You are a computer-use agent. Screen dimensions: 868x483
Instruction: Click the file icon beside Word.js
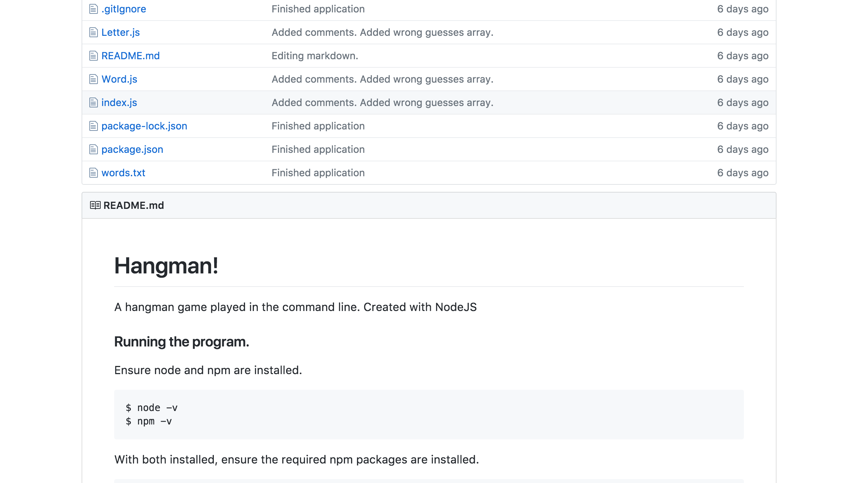click(93, 79)
